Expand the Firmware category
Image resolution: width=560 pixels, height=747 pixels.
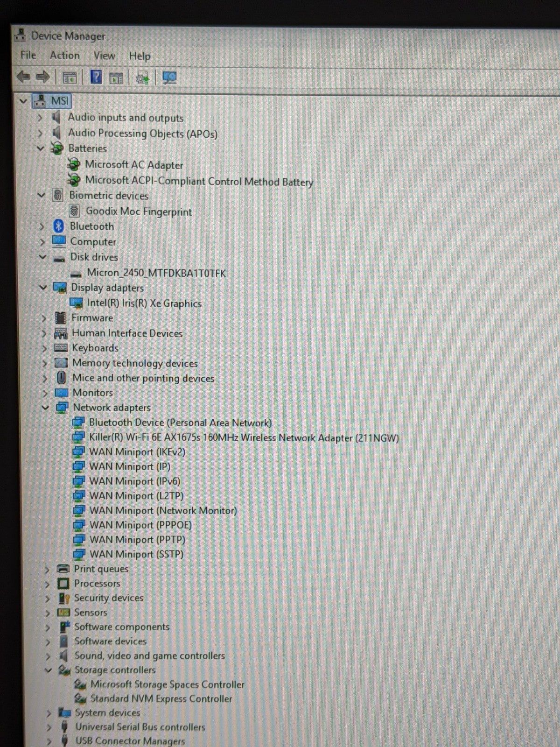tap(44, 319)
